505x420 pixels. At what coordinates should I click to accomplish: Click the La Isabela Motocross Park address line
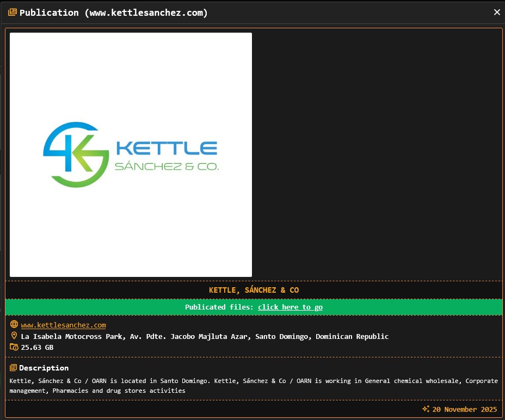click(x=204, y=336)
